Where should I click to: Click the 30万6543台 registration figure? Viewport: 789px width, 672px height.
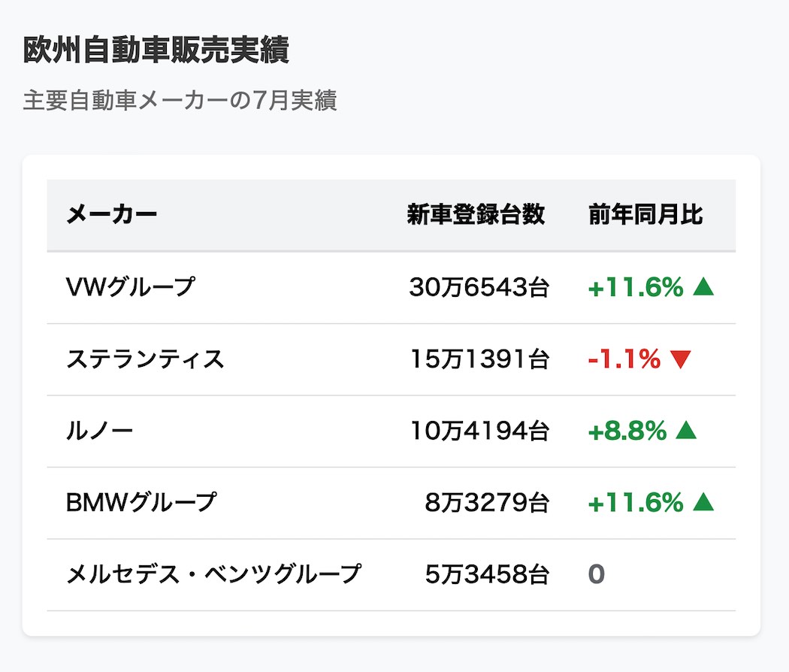(x=479, y=287)
